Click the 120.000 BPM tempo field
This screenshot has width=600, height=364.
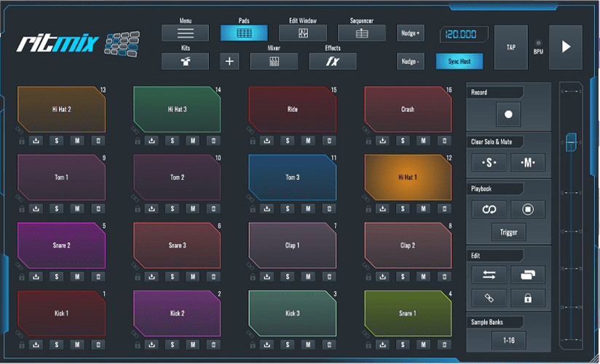463,34
